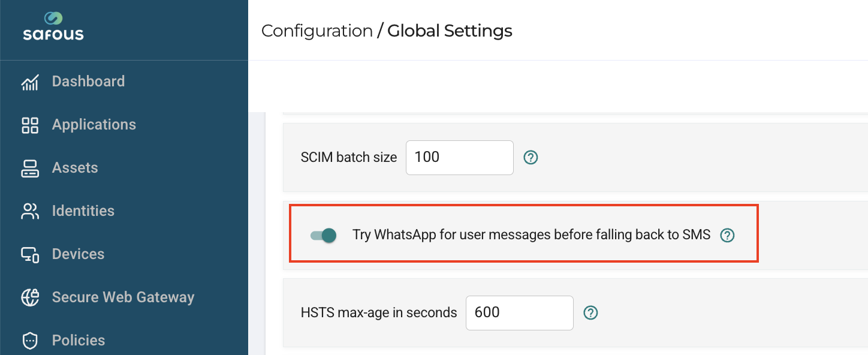Click the Identities people icon
The width and height of the screenshot is (868, 355).
(30, 211)
